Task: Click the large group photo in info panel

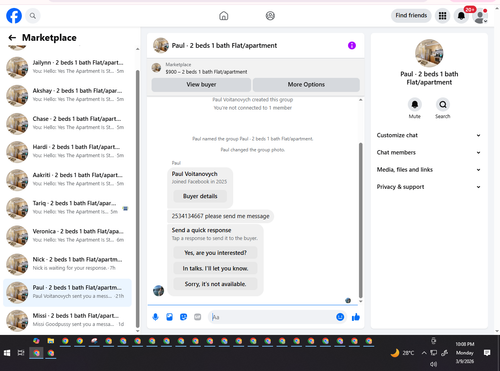Action: pyautogui.click(x=429, y=53)
